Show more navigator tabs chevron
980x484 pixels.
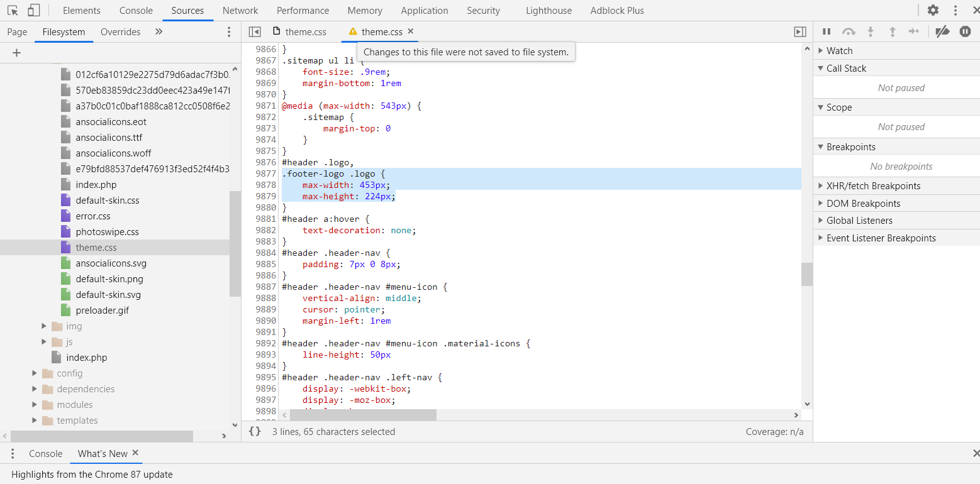pos(159,31)
